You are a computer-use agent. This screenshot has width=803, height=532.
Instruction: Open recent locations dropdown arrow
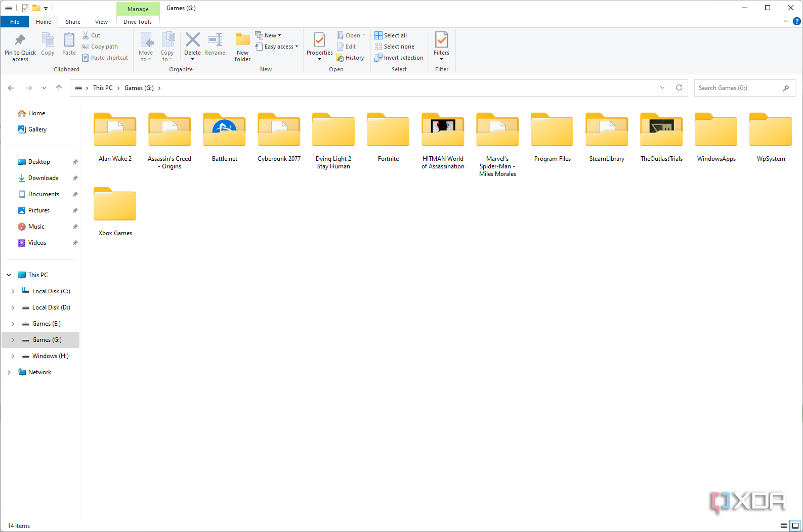(45, 88)
